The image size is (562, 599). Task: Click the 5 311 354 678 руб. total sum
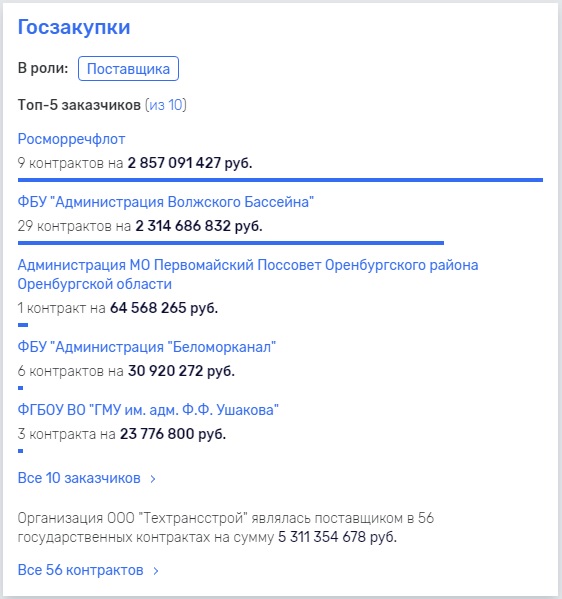click(337, 537)
